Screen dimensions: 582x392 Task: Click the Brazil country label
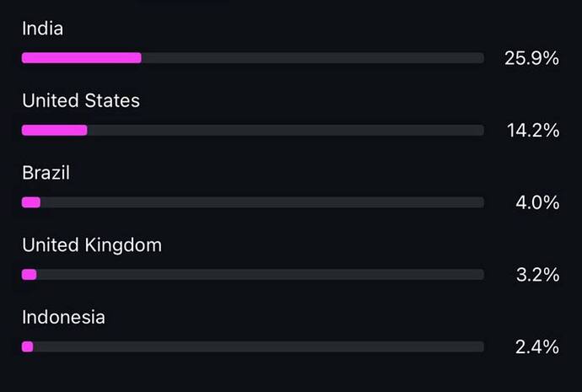pos(46,173)
